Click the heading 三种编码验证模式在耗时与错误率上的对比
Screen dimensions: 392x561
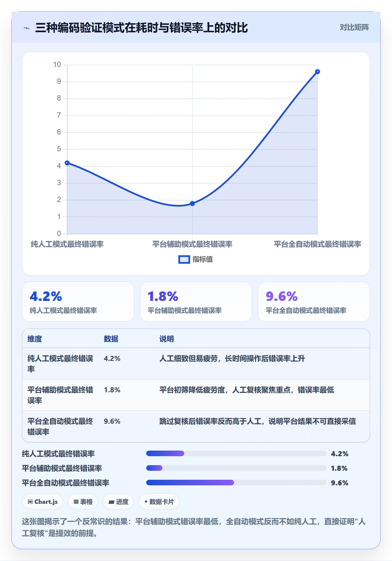pyautogui.click(x=141, y=28)
